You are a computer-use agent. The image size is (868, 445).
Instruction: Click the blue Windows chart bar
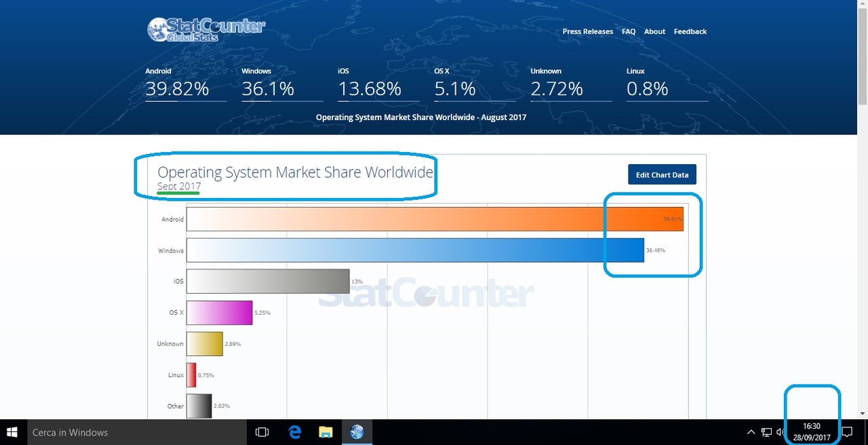tap(415, 250)
